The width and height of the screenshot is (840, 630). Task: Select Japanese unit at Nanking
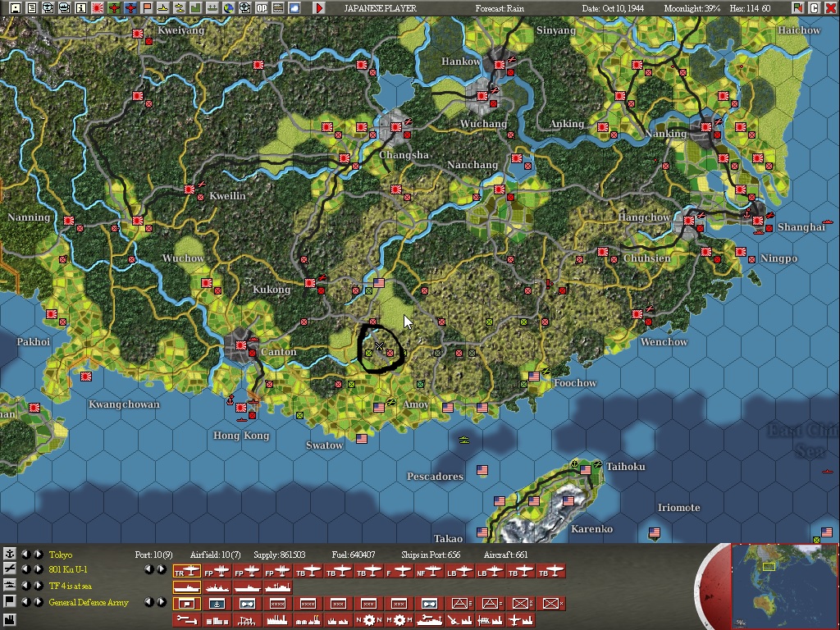(x=706, y=127)
